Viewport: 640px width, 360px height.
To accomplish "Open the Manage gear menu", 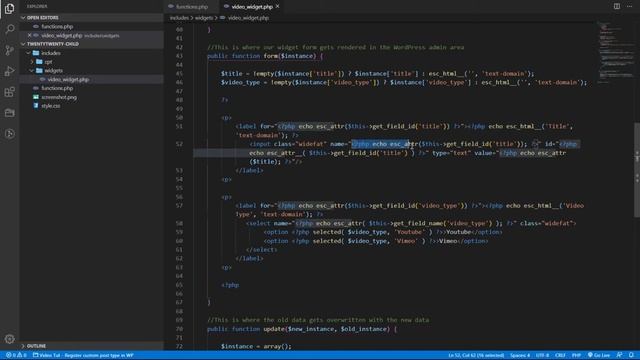I will pos(9,339).
